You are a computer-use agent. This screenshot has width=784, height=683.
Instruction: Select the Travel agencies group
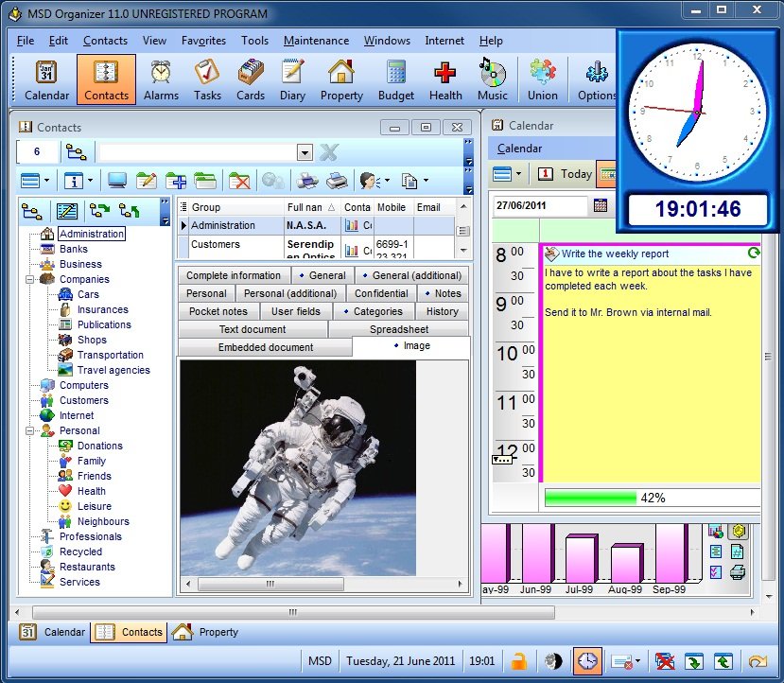[x=113, y=370]
